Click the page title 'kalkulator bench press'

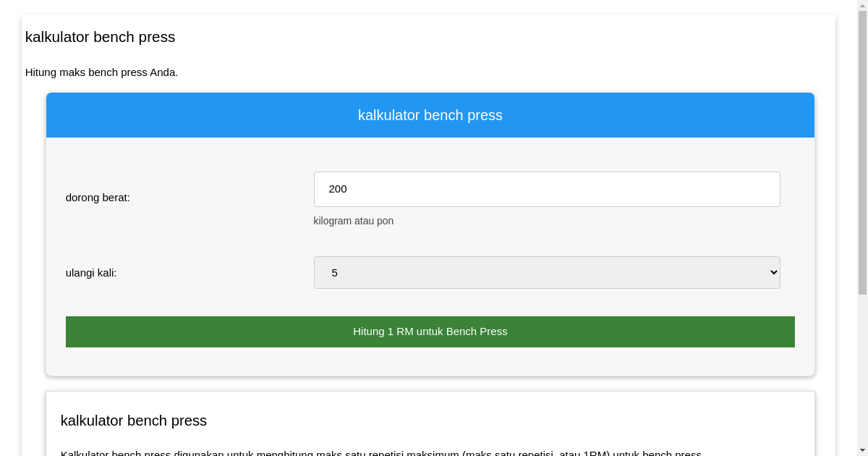(100, 37)
